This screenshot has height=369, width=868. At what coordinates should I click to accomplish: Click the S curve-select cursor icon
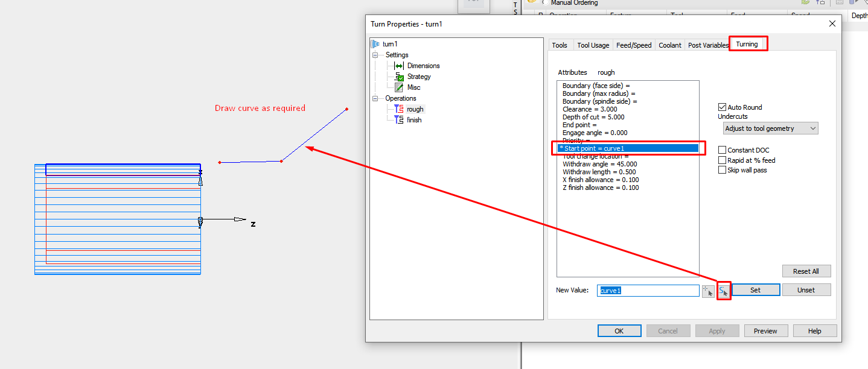point(723,290)
